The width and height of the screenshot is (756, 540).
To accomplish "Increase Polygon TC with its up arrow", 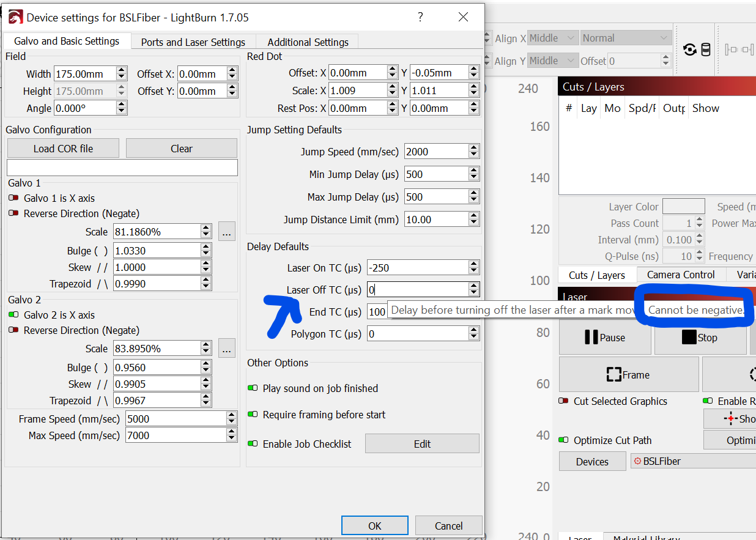I will tap(473, 330).
